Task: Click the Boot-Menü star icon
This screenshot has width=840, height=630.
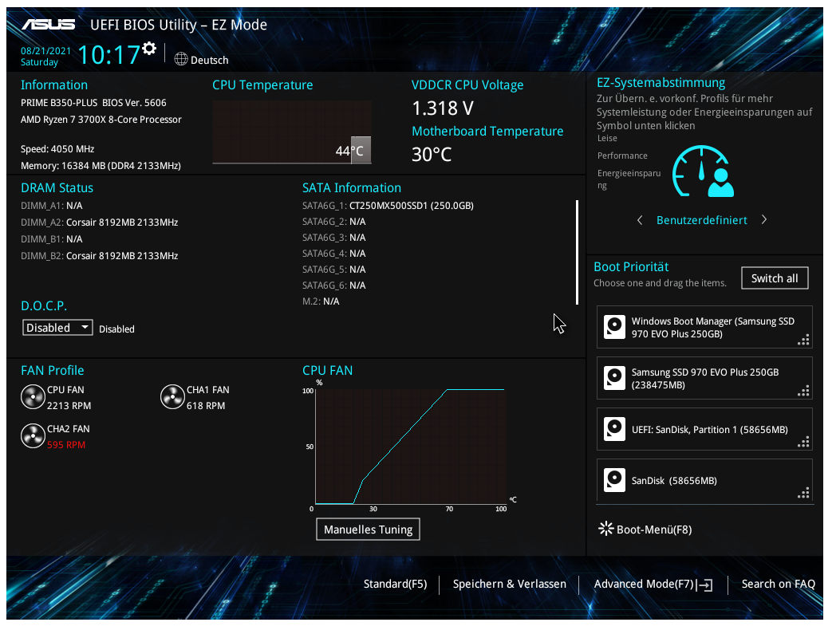Action: pyautogui.click(x=606, y=530)
